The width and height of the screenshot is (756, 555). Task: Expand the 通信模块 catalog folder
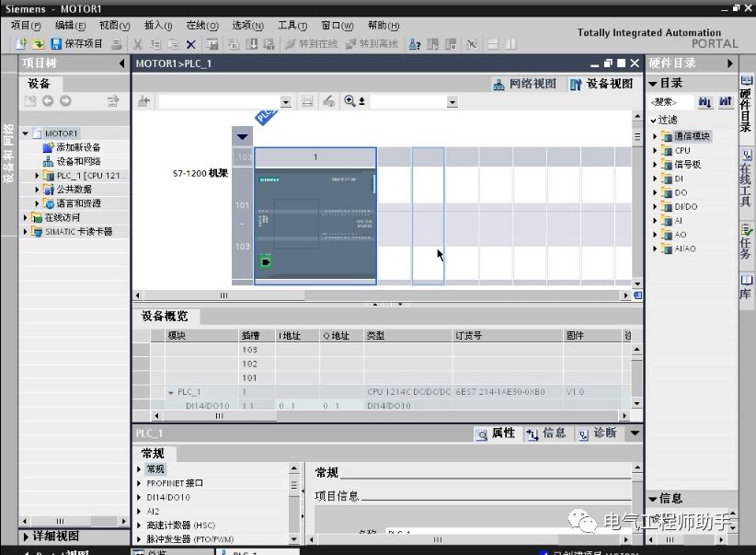[x=655, y=136]
